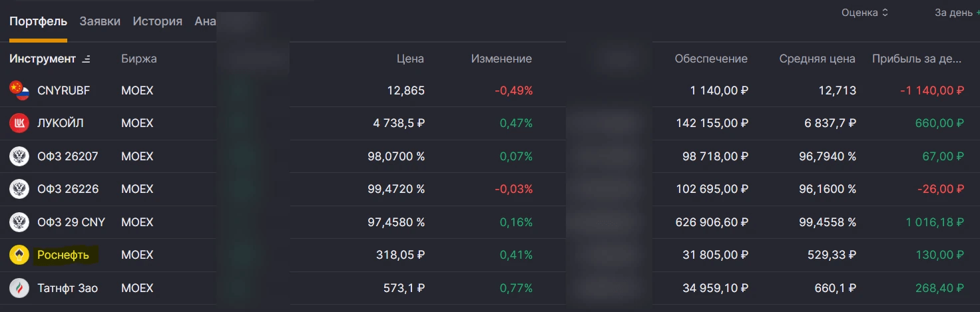Sort by the Обеспечение column header
Screen dimensions: 980x312
[x=711, y=59]
